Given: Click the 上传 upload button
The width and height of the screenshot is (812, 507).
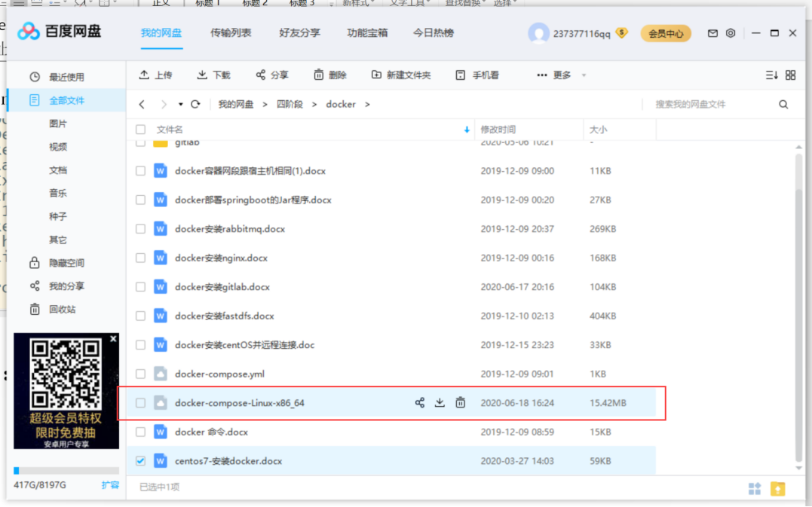Looking at the screenshot, I should tap(155, 75).
